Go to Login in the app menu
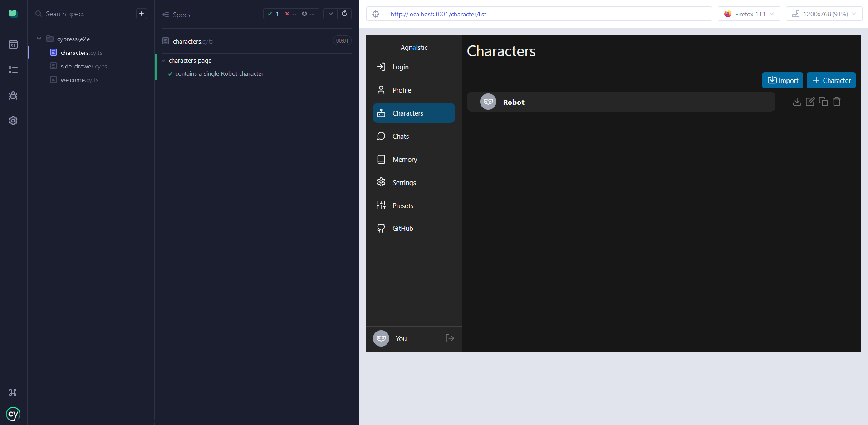This screenshot has width=868, height=425. pyautogui.click(x=414, y=67)
